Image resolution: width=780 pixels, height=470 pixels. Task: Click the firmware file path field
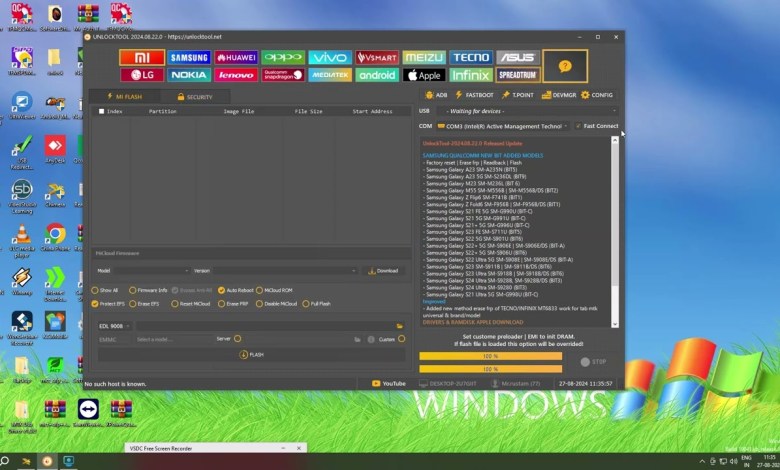point(265,326)
